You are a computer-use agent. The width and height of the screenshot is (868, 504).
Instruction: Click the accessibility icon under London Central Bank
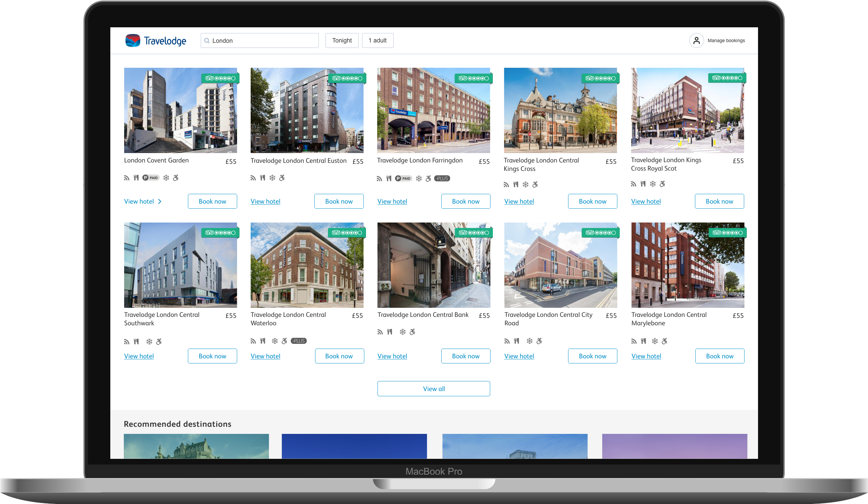pyautogui.click(x=412, y=332)
